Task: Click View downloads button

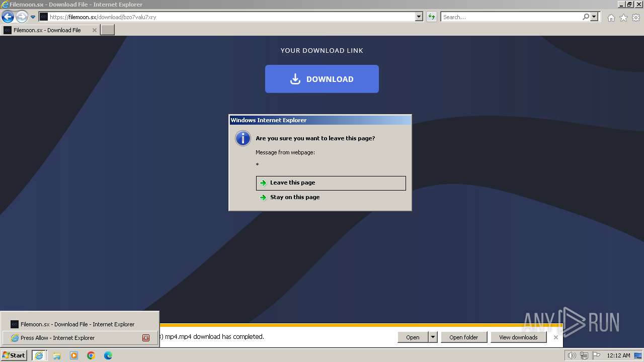Action: [x=518, y=337]
